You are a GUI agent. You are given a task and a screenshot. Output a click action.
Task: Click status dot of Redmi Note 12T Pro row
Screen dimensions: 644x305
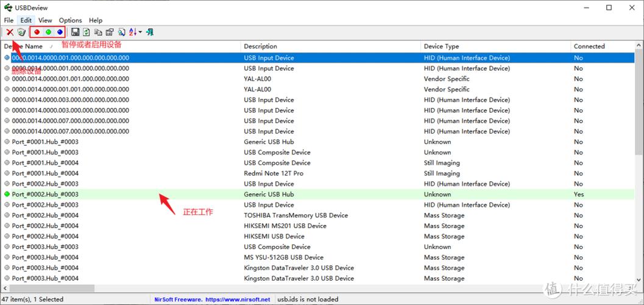pos(7,173)
